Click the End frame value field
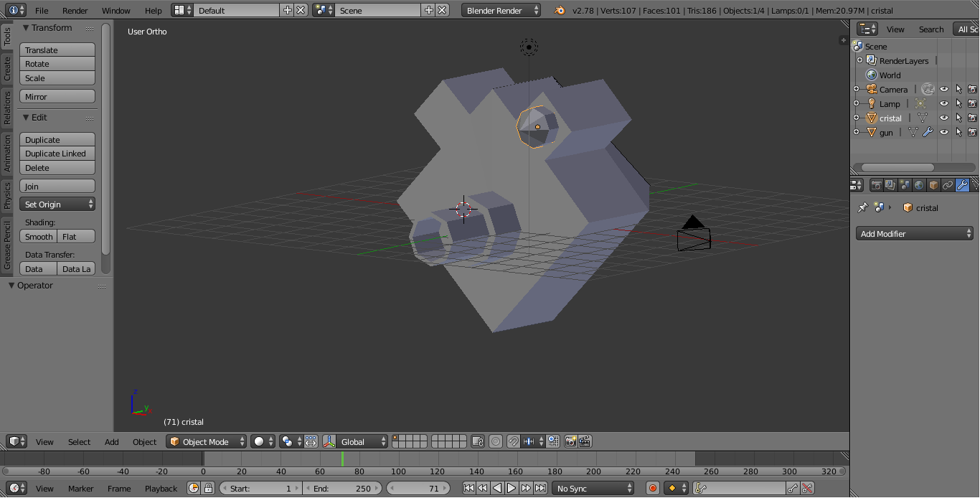The width and height of the screenshot is (980, 498). point(343,489)
